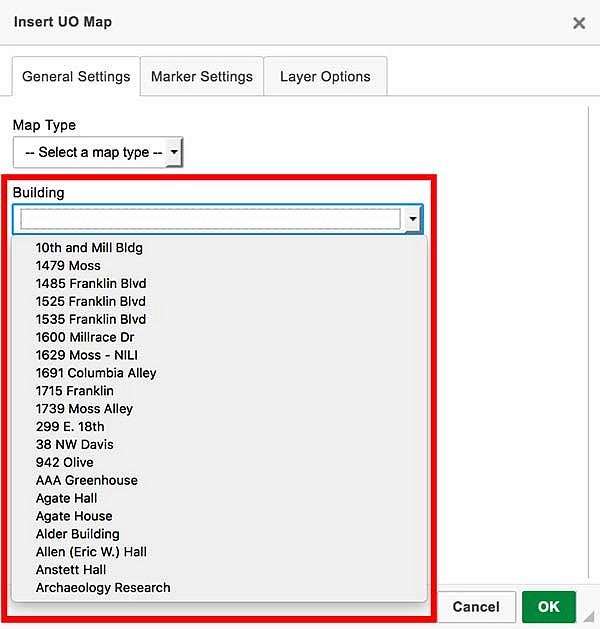Open the Layer Options tab
The height and width of the screenshot is (629, 600).
[325, 76]
